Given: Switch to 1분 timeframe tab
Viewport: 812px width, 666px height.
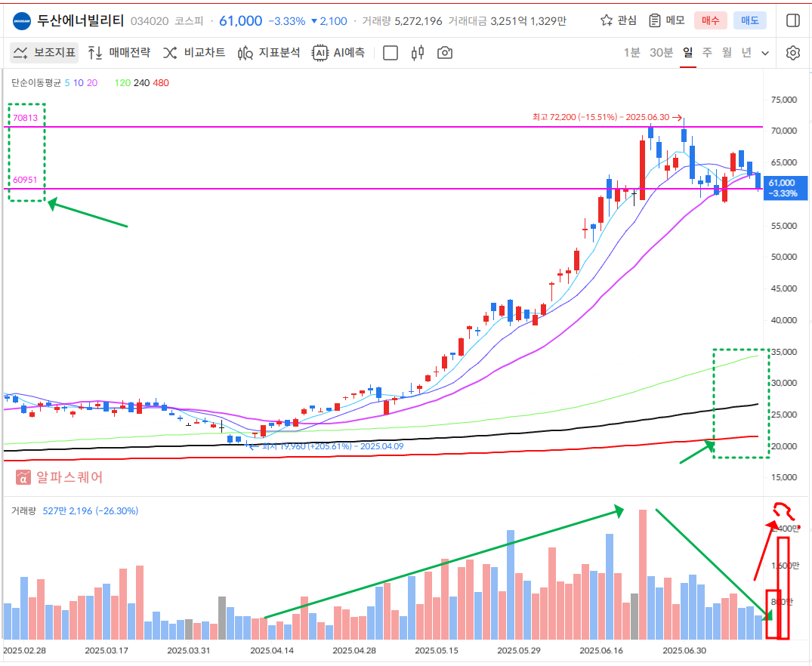Looking at the screenshot, I should click(x=631, y=52).
